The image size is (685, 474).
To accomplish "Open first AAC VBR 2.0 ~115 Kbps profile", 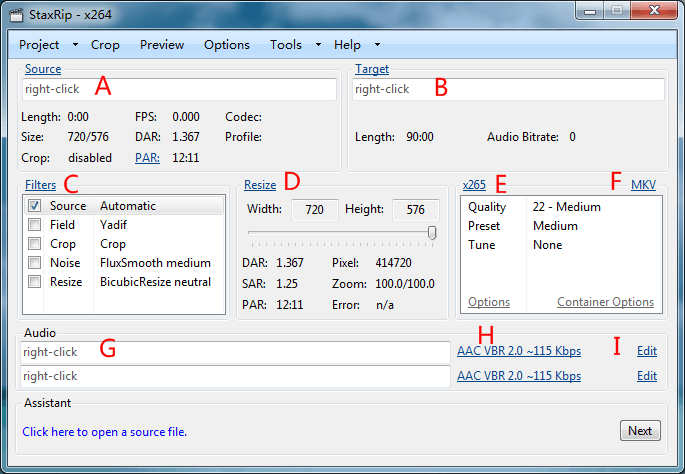I will click(x=519, y=351).
